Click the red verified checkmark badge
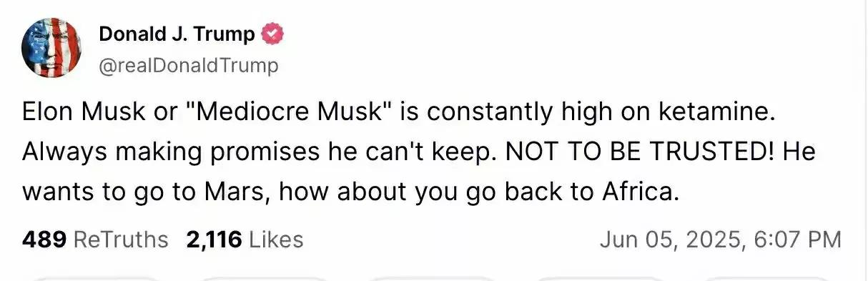Viewport: 868px width, 281px height. (x=273, y=33)
